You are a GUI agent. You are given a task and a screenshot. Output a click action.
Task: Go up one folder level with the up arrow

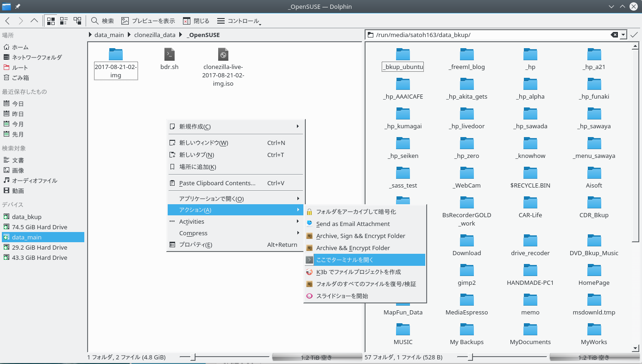click(34, 21)
